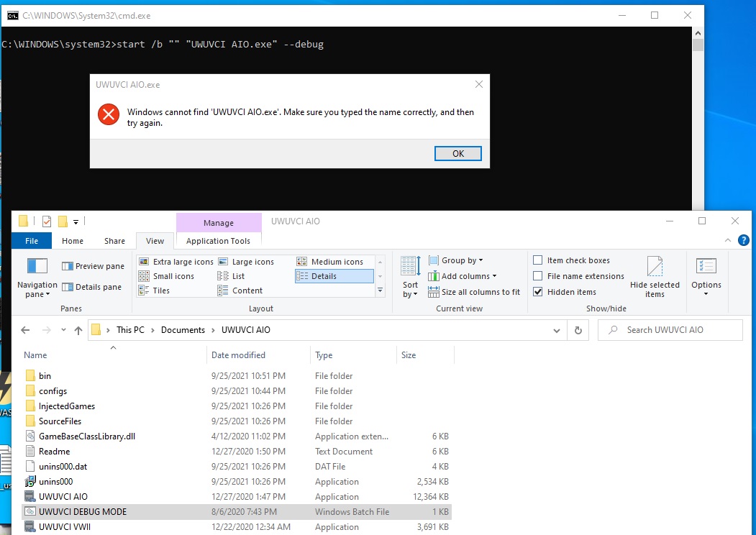This screenshot has width=756, height=535.
Task: Click Size all columns to fit
Action: click(475, 292)
